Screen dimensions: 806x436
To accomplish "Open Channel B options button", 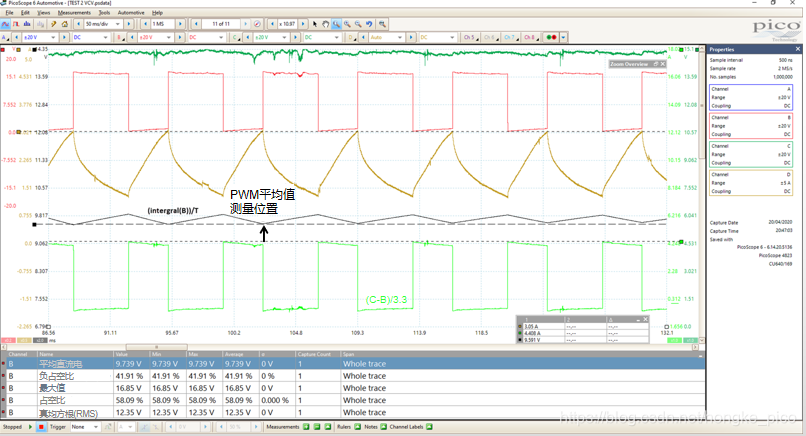I will 120,38.
